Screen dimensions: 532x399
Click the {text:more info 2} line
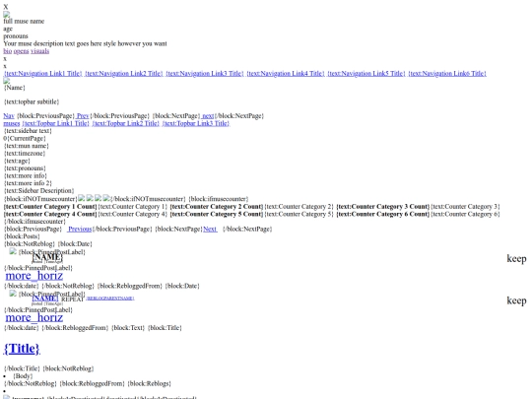[x=28, y=183]
